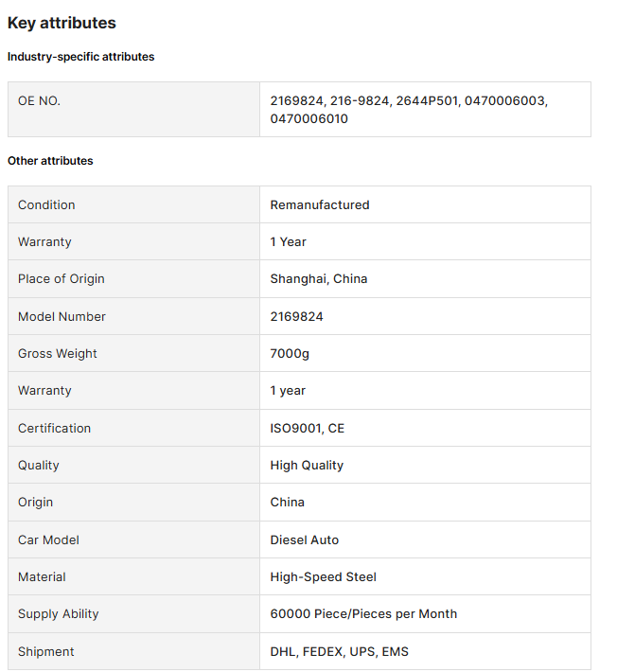The image size is (617, 672).
Task: Click the Diesel Auto car model value
Action: coord(304,540)
